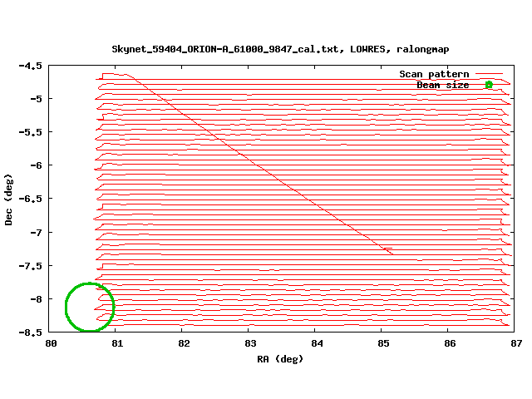The image size is (532, 399).
Task: Click the large green beam circle
Action: point(90,307)
